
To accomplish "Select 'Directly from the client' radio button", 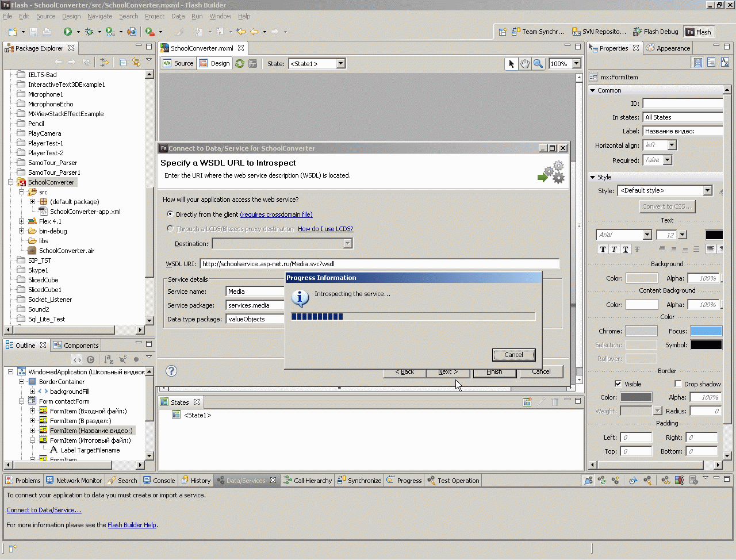I will [170, 214].
